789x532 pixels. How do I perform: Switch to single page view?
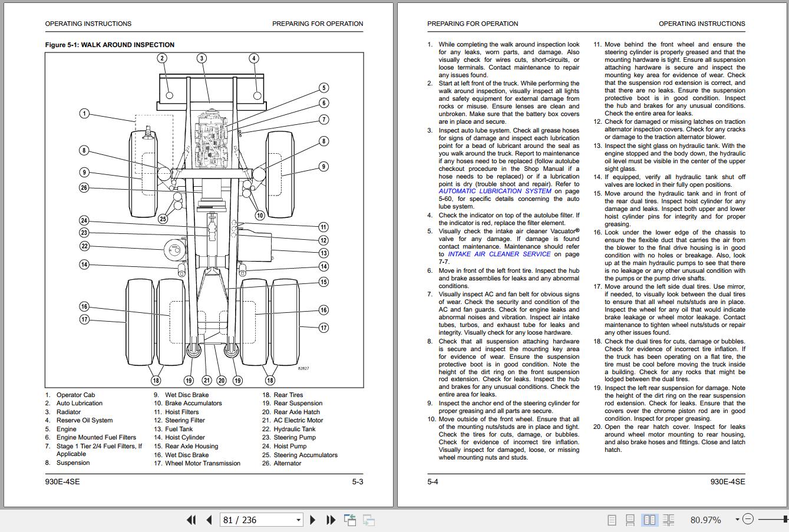pos(612,520)
